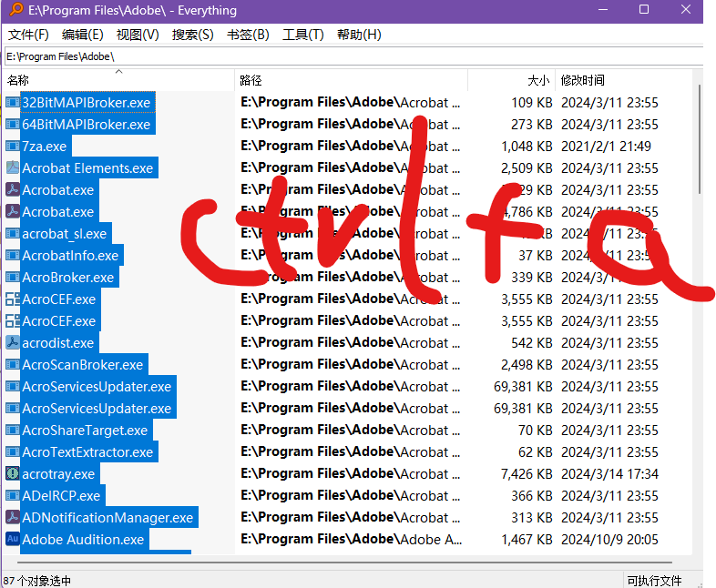Select the file name ADelRCP.exe
This screenshot has height=588, width=716.
(61, 495)
